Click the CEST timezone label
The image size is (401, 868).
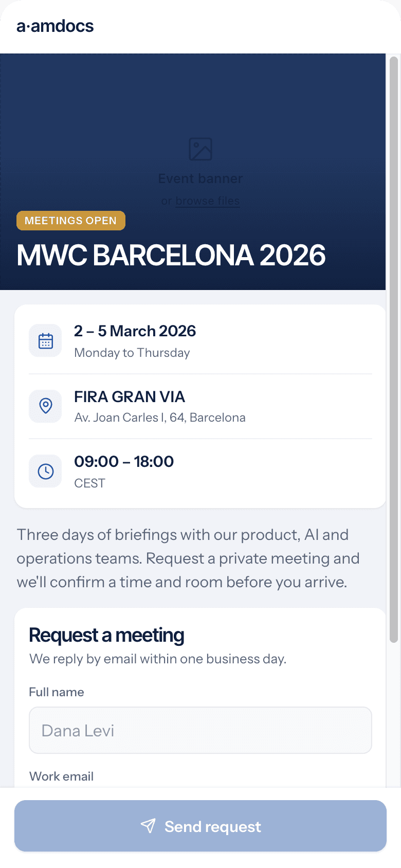pos(89,483)
